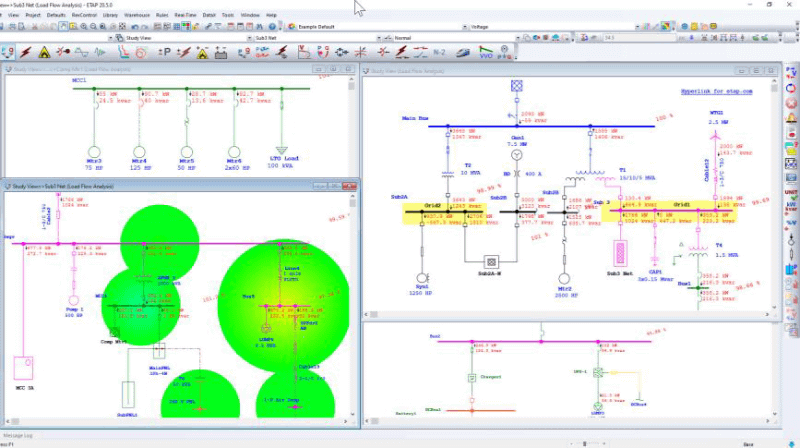Select the CAP1 capacitor label
Viewport: 800px width, 448px height.
[656, 272]
